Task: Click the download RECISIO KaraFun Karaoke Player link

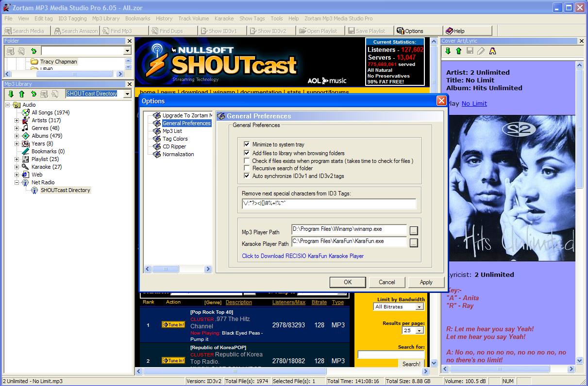Action: 302,256
